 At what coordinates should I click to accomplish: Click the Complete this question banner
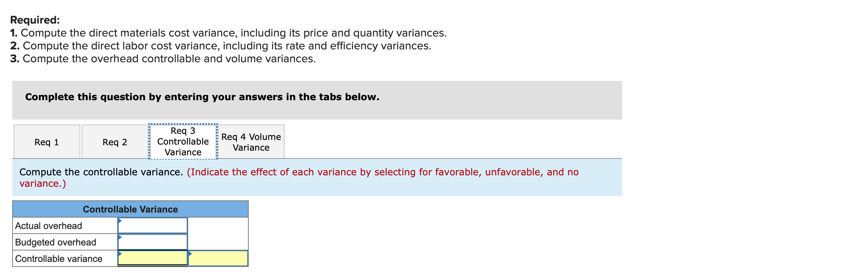(202, 96)
